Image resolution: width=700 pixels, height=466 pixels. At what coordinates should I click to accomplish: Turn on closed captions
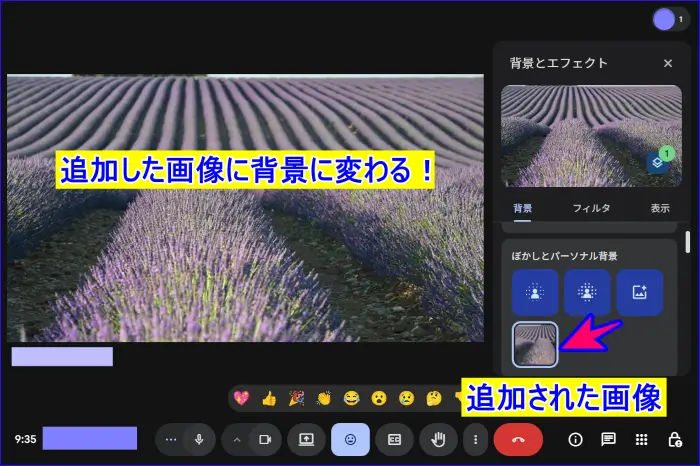click(394, 440)
